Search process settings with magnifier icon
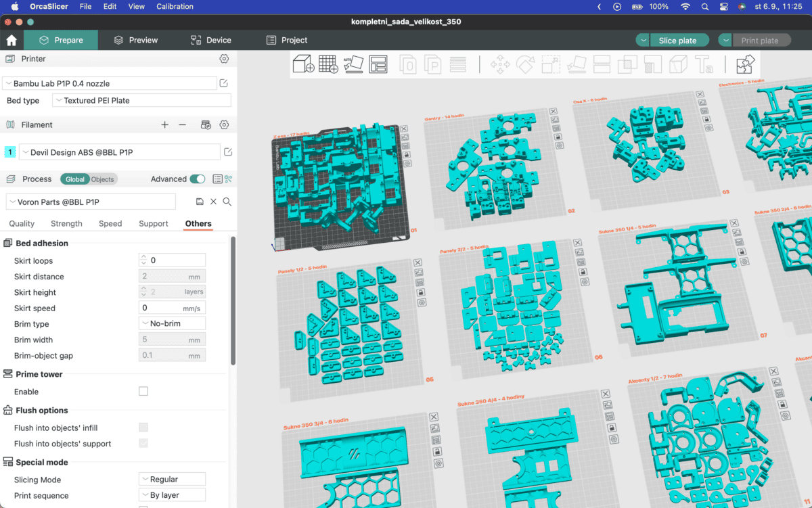 pos(227,202)
